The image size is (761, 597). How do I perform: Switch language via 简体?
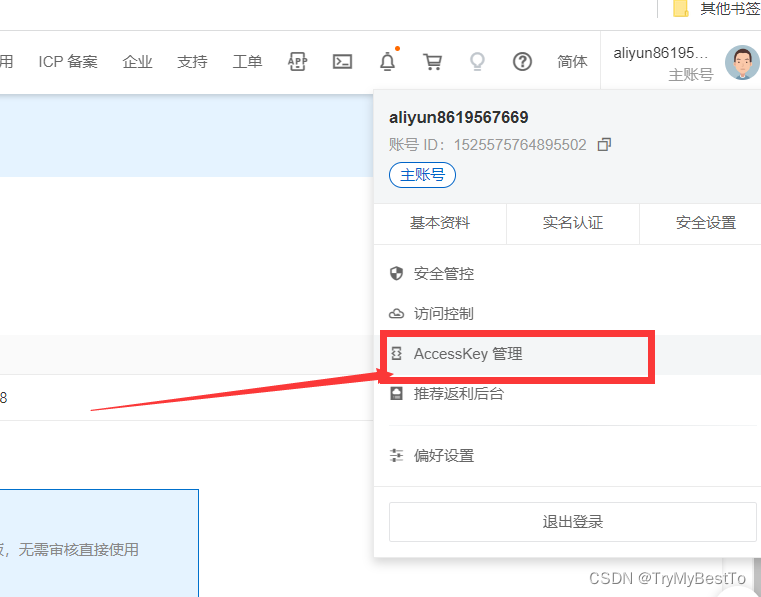[572, 62]
